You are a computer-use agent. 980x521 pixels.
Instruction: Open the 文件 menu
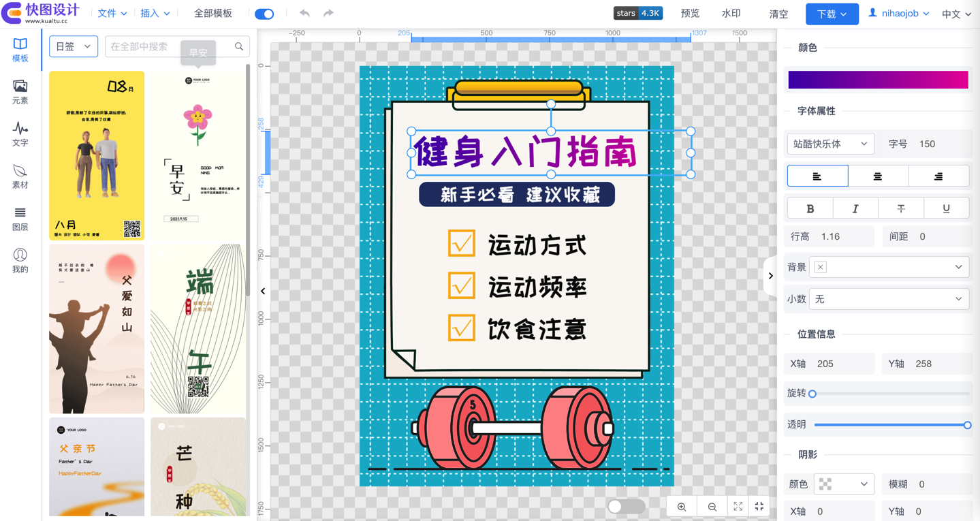[112, 13]
